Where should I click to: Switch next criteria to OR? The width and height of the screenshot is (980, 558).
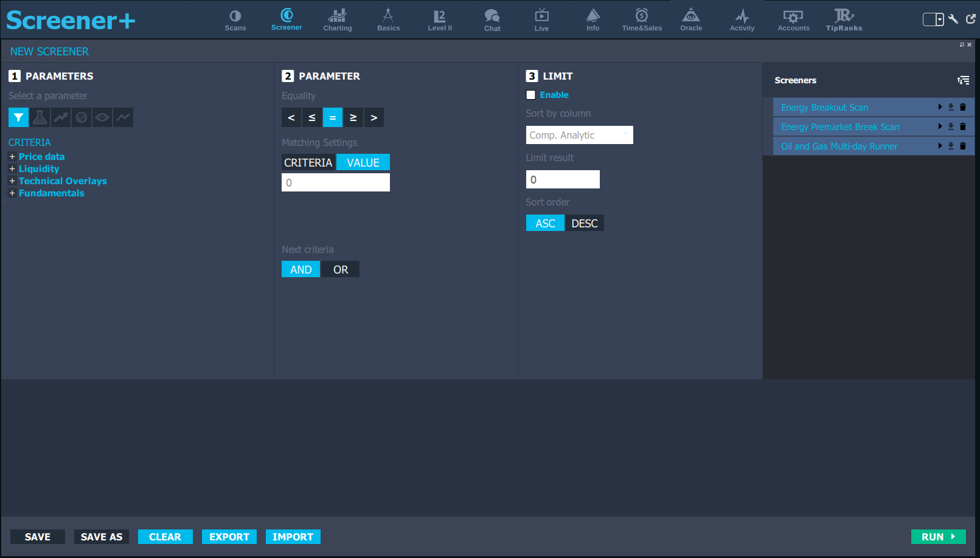click(x=340, y=270)
